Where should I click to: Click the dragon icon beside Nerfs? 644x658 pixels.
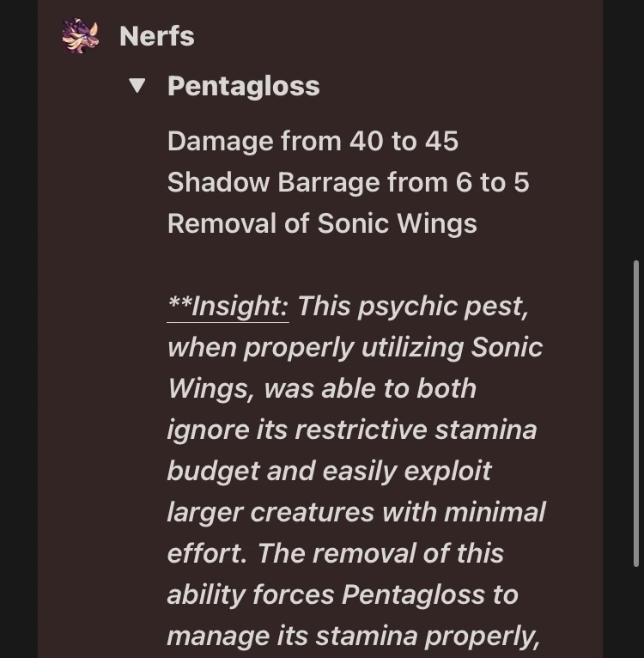[80, 36]
